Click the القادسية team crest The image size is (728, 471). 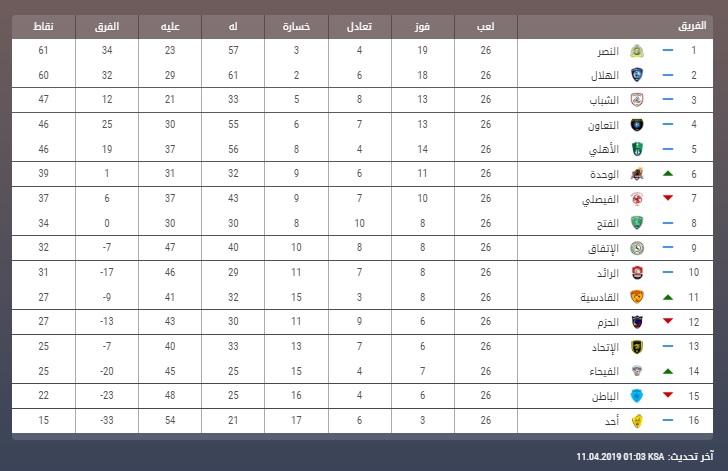637,297
